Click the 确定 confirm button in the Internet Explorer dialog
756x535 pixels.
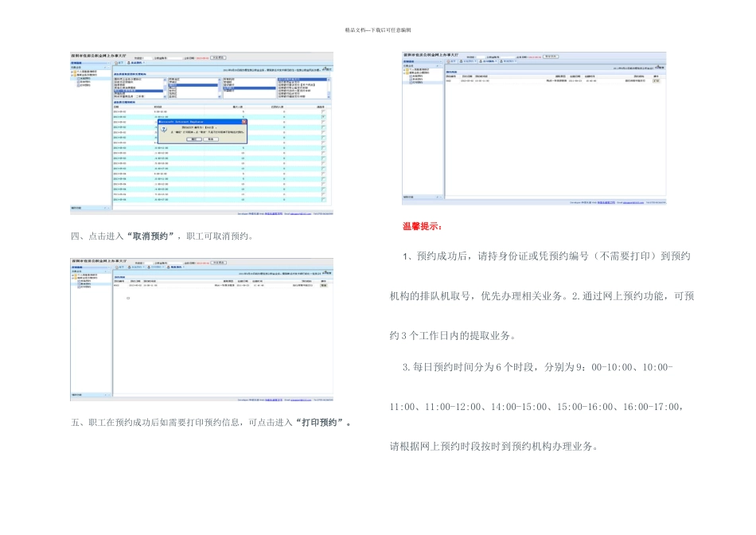pos(194,139)
